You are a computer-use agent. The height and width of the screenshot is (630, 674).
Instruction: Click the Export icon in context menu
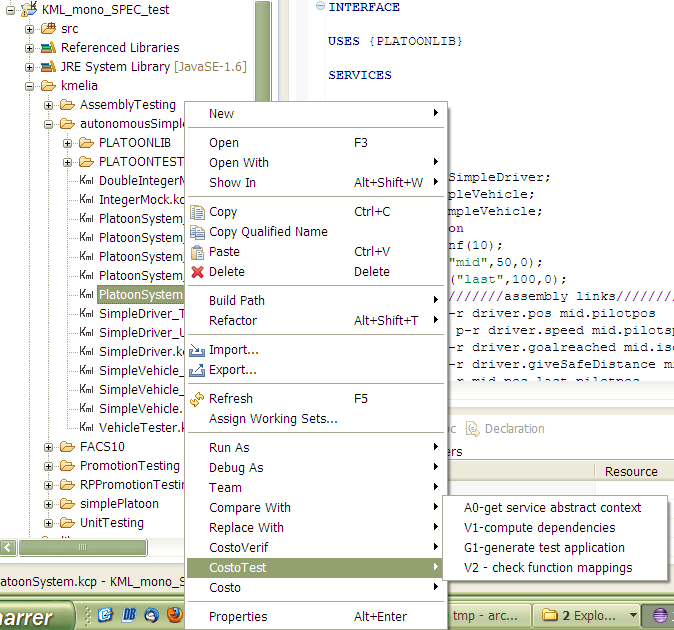tap(197, 370)
